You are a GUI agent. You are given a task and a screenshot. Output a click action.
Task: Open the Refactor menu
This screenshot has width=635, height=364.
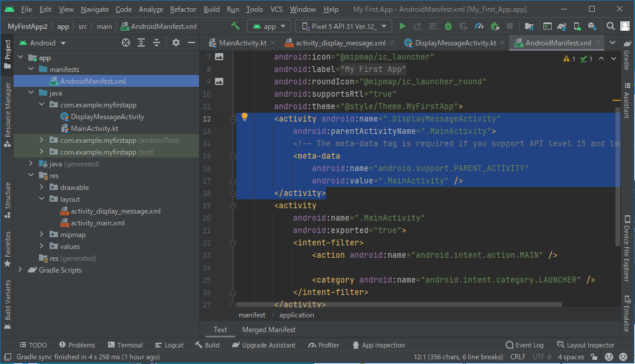(183, 9)
